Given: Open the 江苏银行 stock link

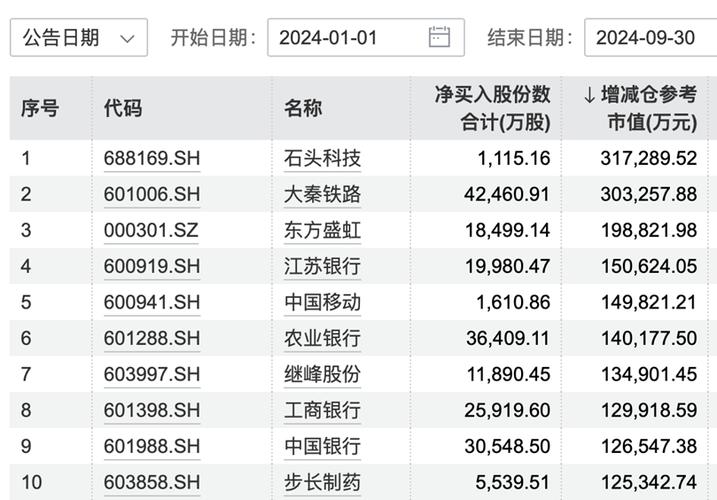Looking at the screenshot, I should (322, 266).
